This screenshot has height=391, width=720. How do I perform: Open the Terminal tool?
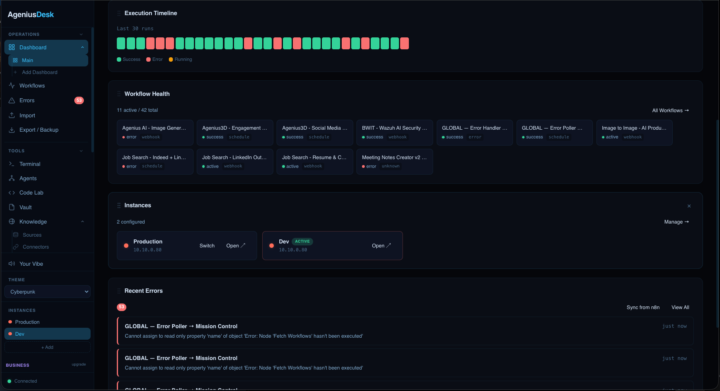30,164
